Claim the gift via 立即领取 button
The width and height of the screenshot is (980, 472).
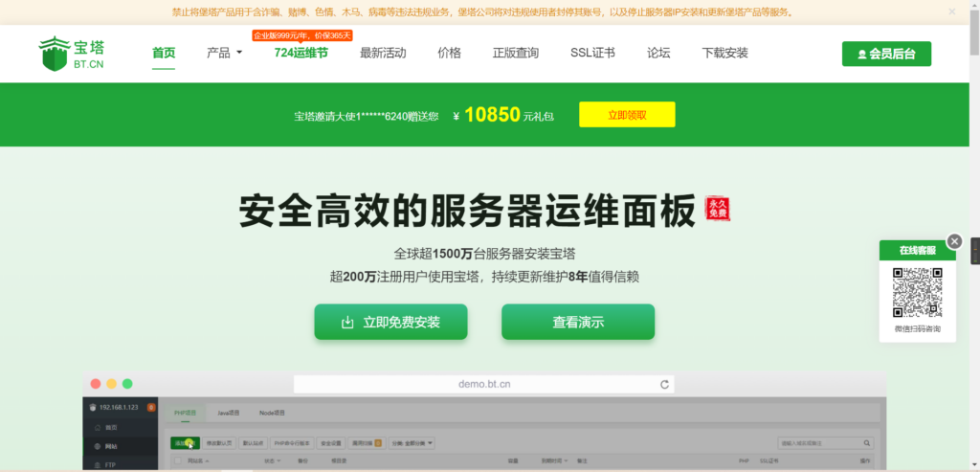[627, 115]
